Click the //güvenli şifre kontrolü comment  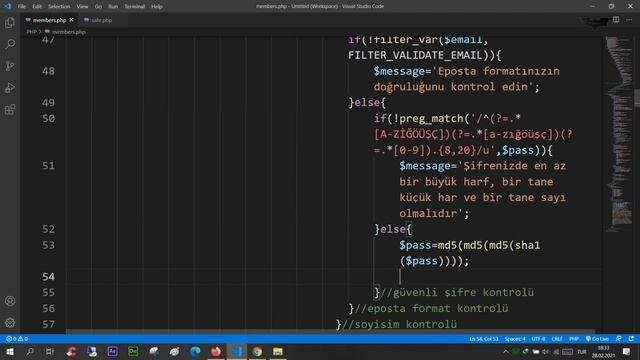point(457,292)
